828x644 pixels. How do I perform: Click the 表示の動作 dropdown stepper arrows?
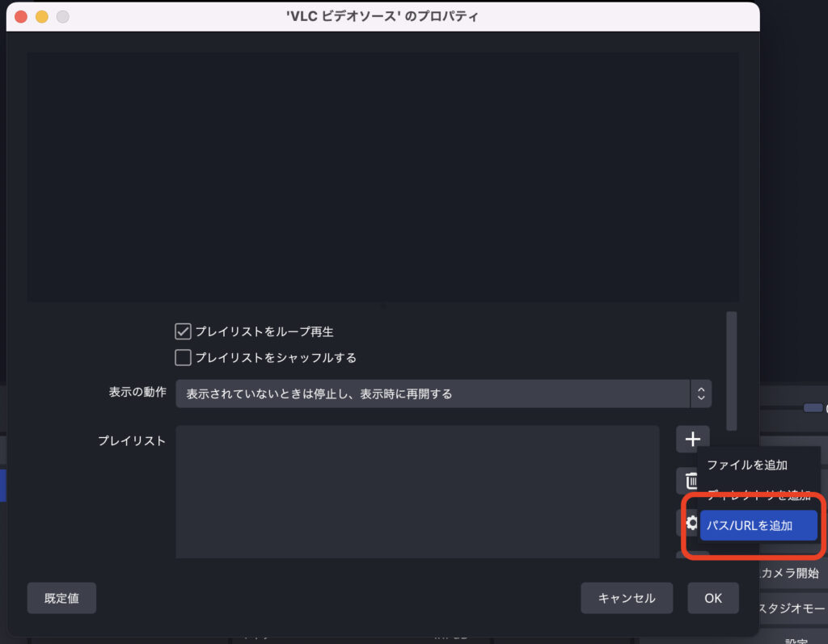[701, 394]
